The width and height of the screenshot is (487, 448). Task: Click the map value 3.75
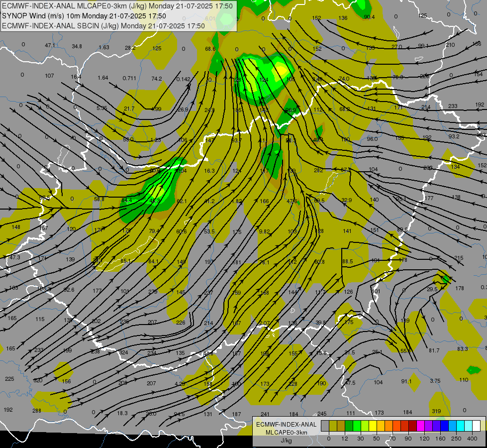[435, 380]
